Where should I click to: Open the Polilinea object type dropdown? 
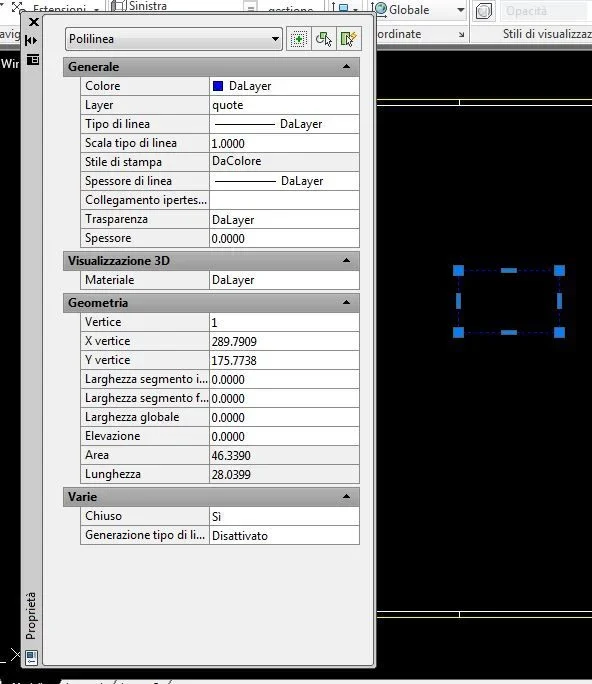point(174,39)
